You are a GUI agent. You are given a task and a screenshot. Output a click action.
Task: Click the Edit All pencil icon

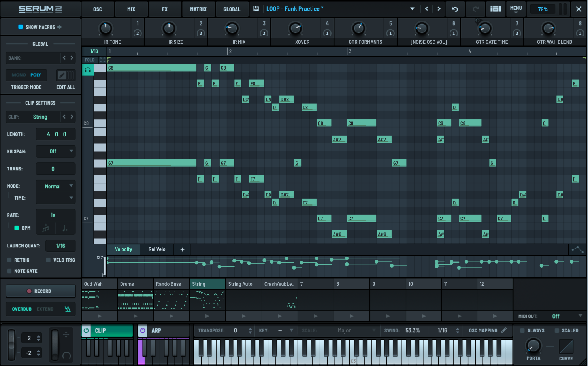62,75
